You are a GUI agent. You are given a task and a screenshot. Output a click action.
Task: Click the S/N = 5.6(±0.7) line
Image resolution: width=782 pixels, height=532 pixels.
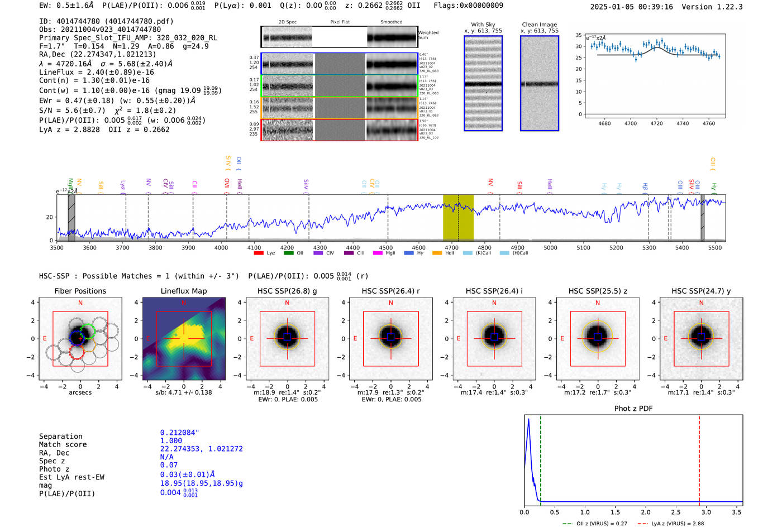107,110
